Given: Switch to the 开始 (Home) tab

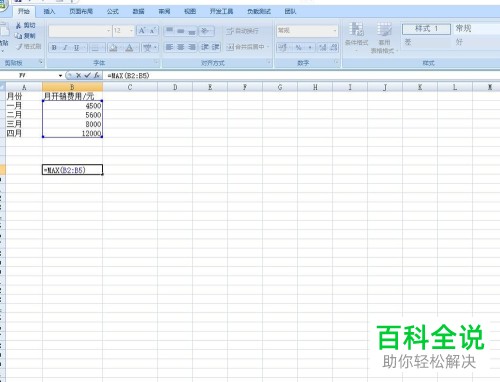Looking at the screenshot, I should pyautogui.click(x=24, y=11).
